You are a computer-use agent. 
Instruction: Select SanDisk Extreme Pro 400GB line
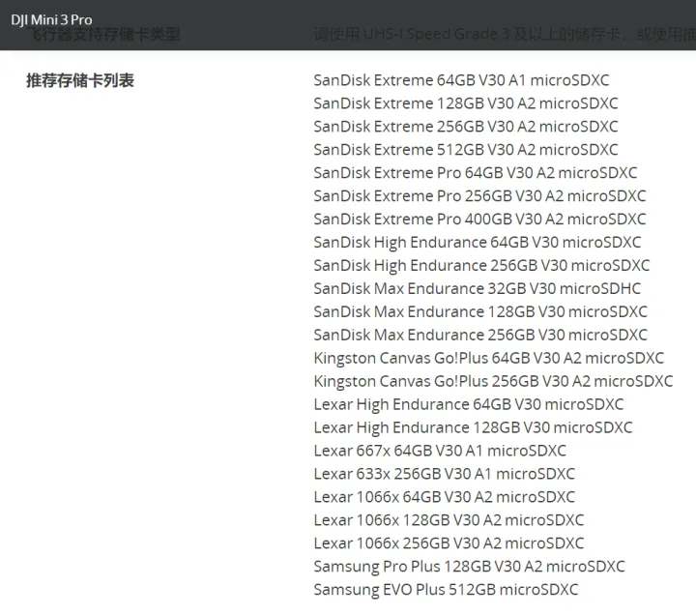(x=479, y=220)
